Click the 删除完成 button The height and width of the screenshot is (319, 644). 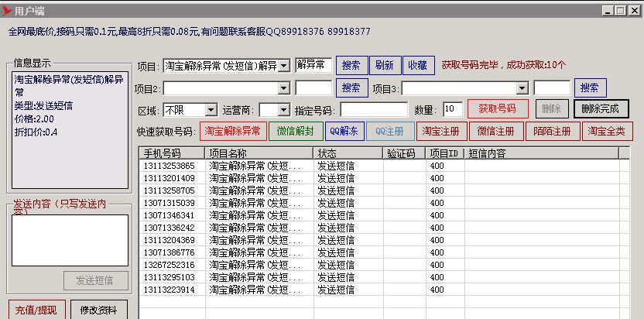tap(601, 109)
